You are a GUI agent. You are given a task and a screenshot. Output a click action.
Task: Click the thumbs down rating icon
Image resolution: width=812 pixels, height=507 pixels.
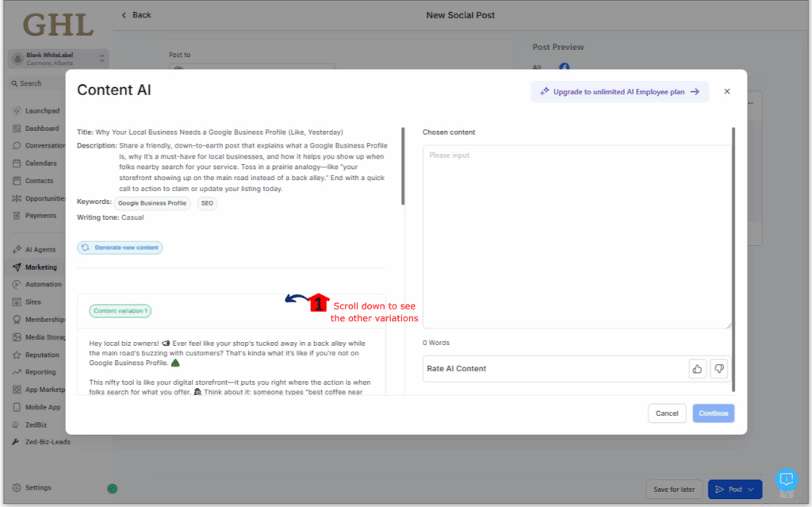[718, 369]
